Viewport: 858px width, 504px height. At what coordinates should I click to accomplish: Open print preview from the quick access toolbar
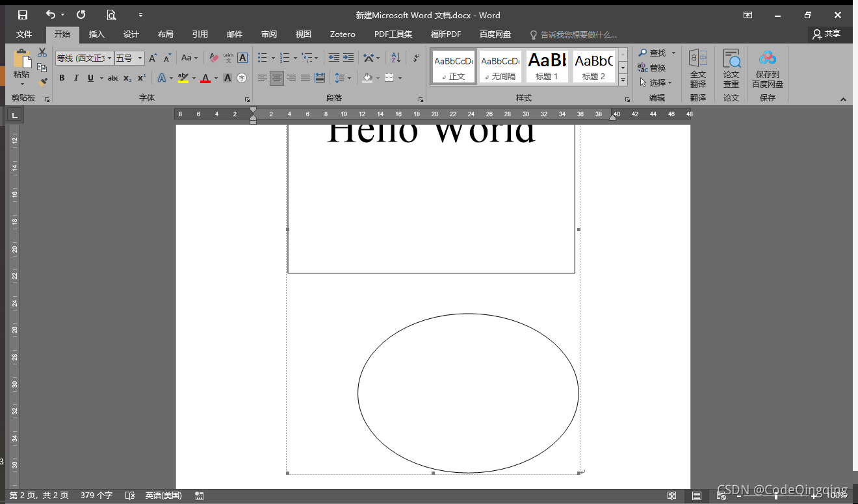coord(111,15)
